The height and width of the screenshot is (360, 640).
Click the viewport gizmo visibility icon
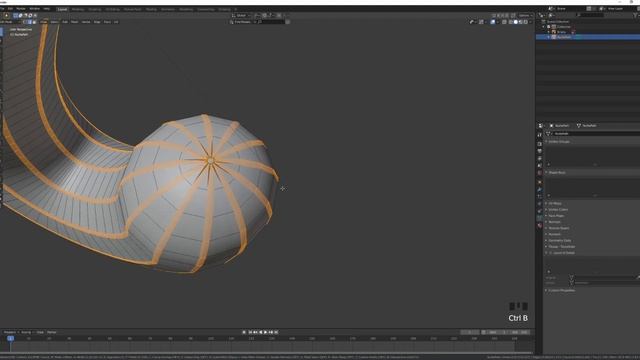(x=481, y=22)
